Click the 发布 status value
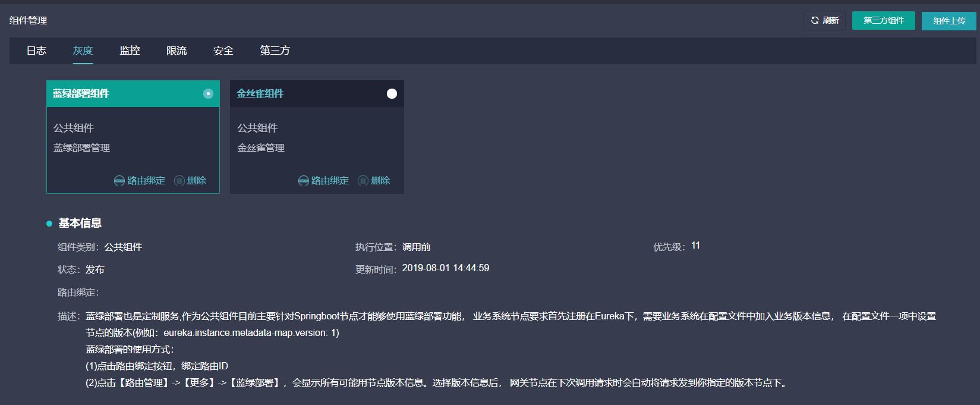The height and width of the screenshot is (405, 980). coord(95,269)
